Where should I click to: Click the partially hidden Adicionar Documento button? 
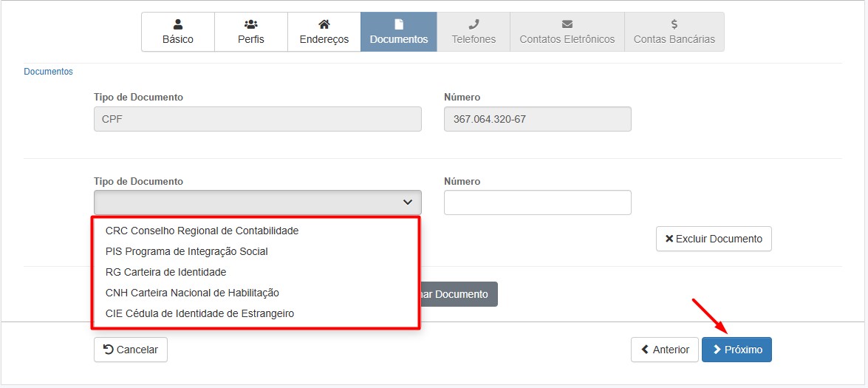[459, 294]
